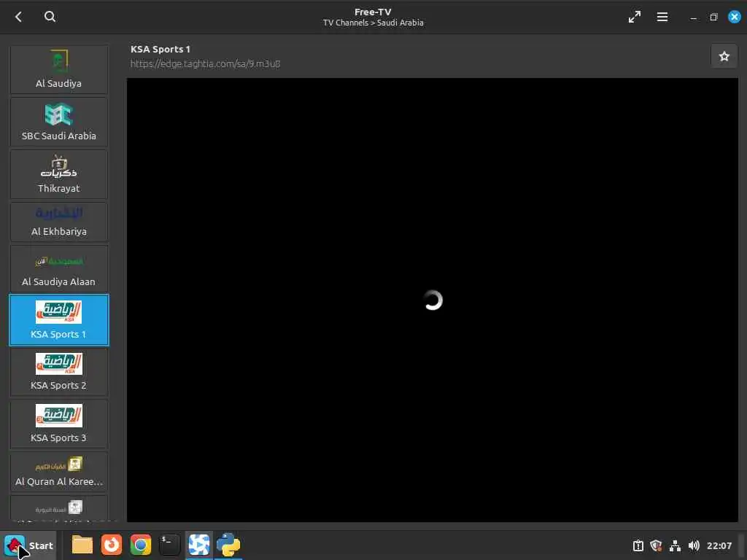
Task: Open the volume speaker tray icon
Action: [x=694, y=545]
